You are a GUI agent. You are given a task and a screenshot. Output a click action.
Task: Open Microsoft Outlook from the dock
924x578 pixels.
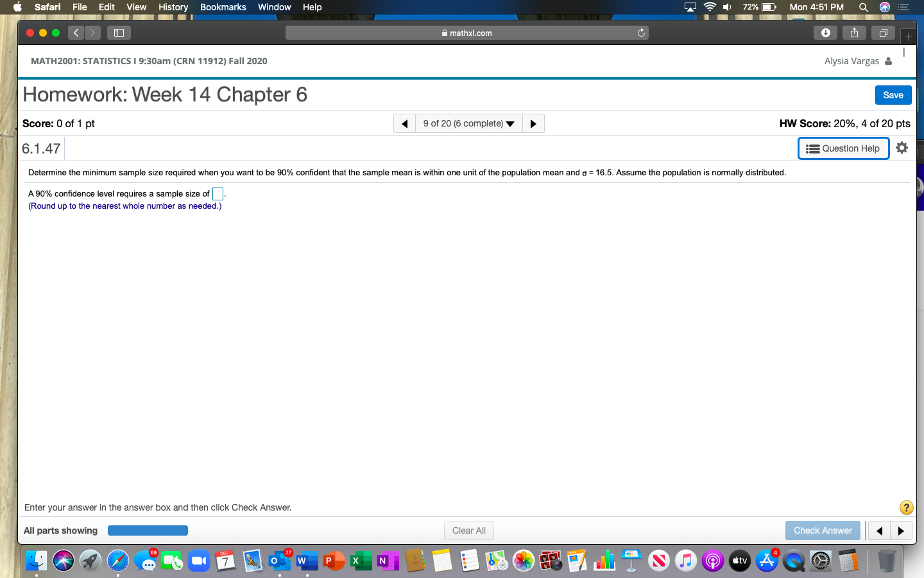[280, 561]
